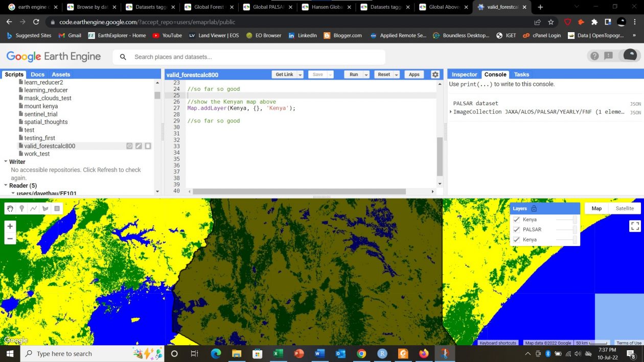Viewport: 644px width, 362px height.
Task: Switch to the Docs tab
Action: [x=37, y=75]
